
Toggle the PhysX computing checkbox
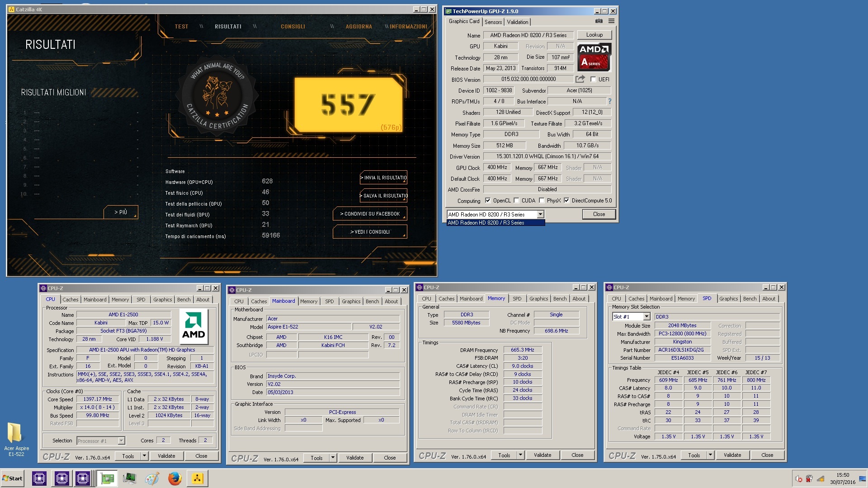click(x=542, y=201)
